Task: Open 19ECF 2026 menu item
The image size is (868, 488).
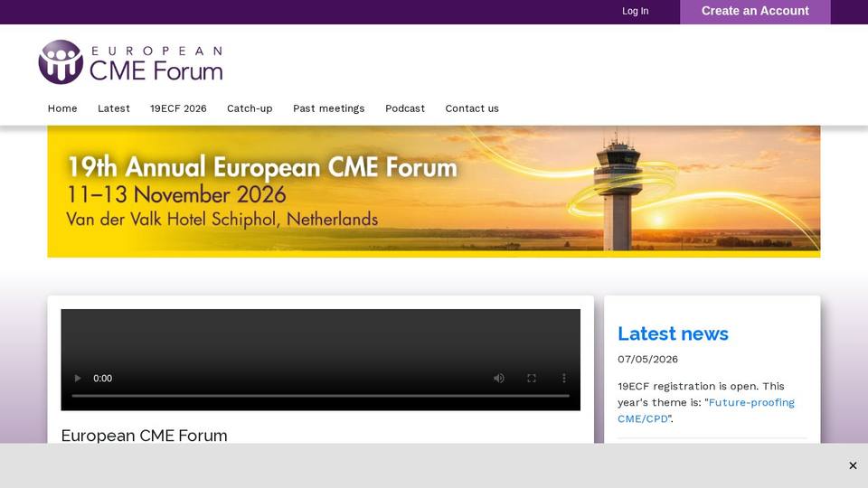Action: coord(178,108)
